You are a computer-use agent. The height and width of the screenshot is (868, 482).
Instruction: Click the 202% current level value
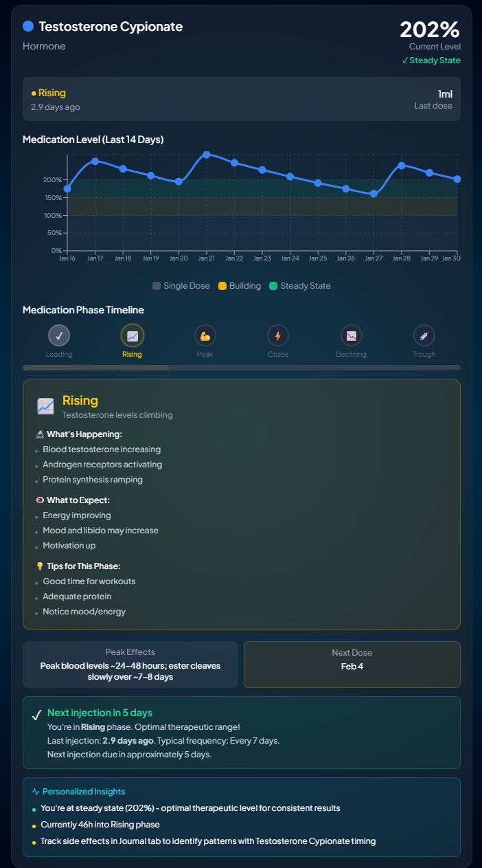[x=430, y=30]
